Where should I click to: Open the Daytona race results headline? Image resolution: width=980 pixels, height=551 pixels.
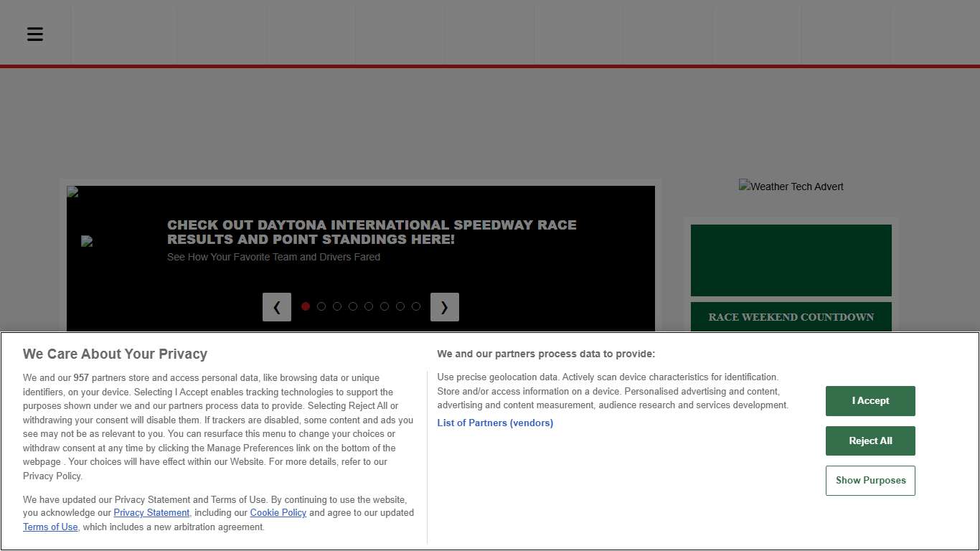pos(372,232)
